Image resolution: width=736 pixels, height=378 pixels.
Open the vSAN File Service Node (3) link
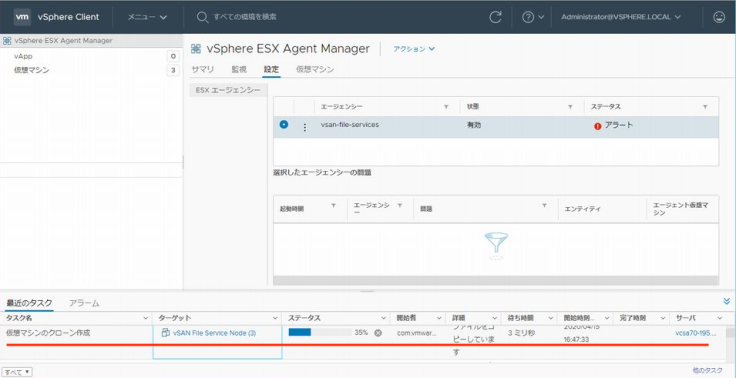click(x=215, y=333)
